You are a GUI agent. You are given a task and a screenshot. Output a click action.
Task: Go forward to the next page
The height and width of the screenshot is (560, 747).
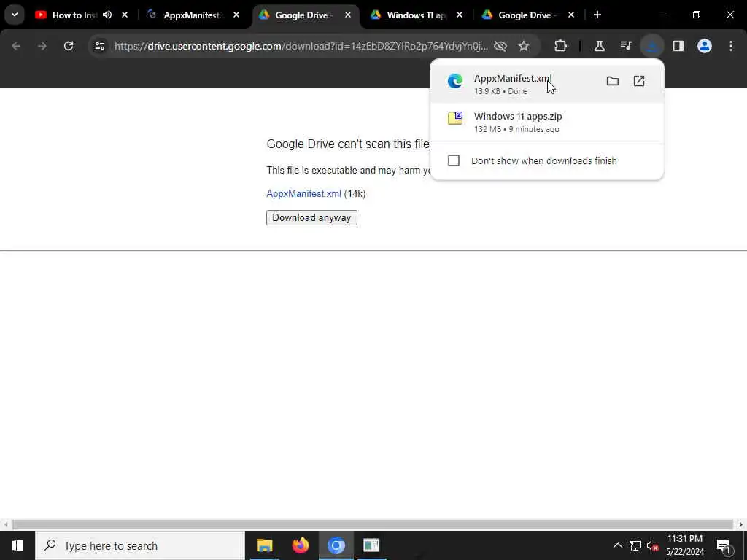[42, 46]
